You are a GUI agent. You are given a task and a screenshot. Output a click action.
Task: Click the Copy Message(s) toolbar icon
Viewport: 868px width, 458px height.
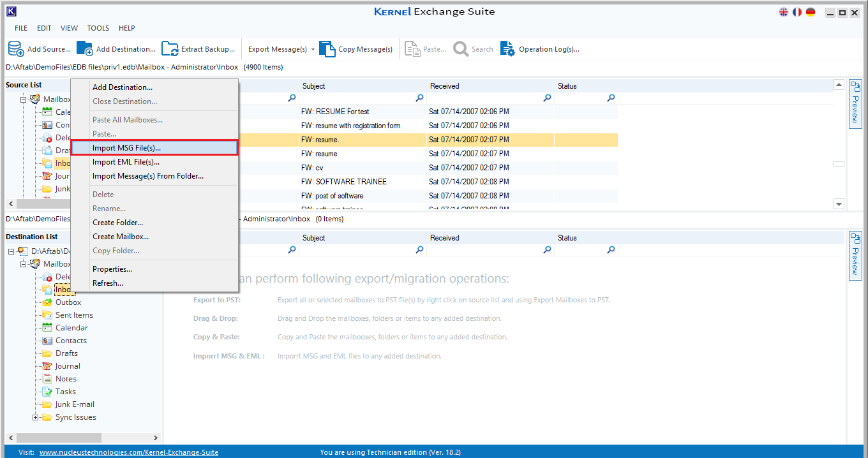327,49
